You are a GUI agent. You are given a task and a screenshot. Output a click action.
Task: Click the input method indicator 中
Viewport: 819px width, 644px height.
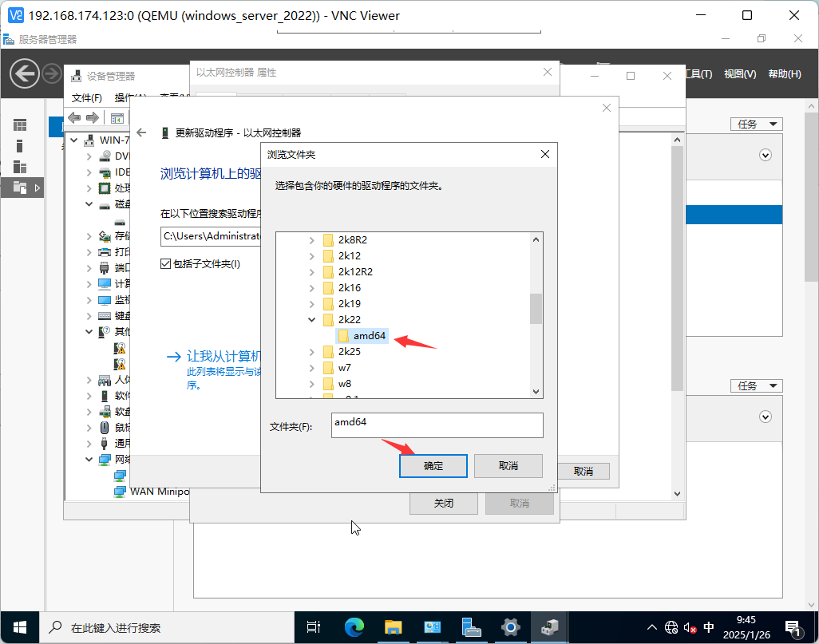[709, 627]
